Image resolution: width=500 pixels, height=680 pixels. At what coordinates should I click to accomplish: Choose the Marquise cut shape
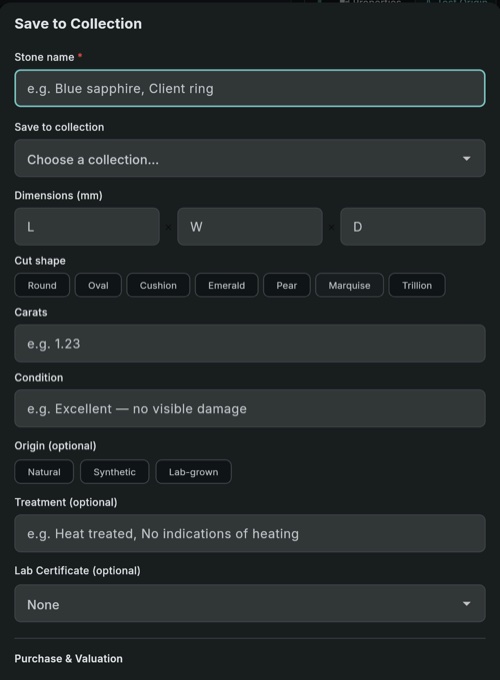click(350, 285)
